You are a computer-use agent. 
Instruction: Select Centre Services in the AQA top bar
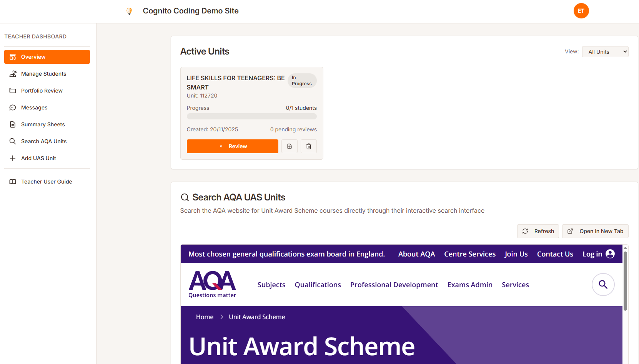[470, 254]
